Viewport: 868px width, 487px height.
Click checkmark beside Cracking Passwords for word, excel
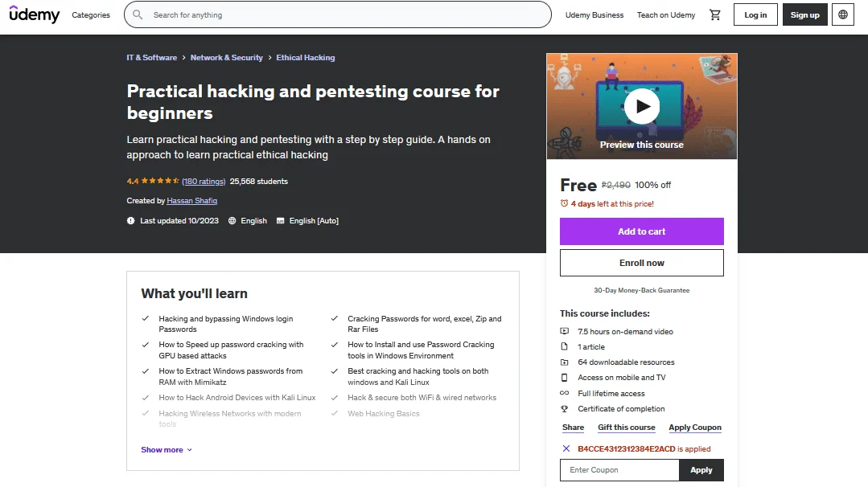tap(335, 318)
